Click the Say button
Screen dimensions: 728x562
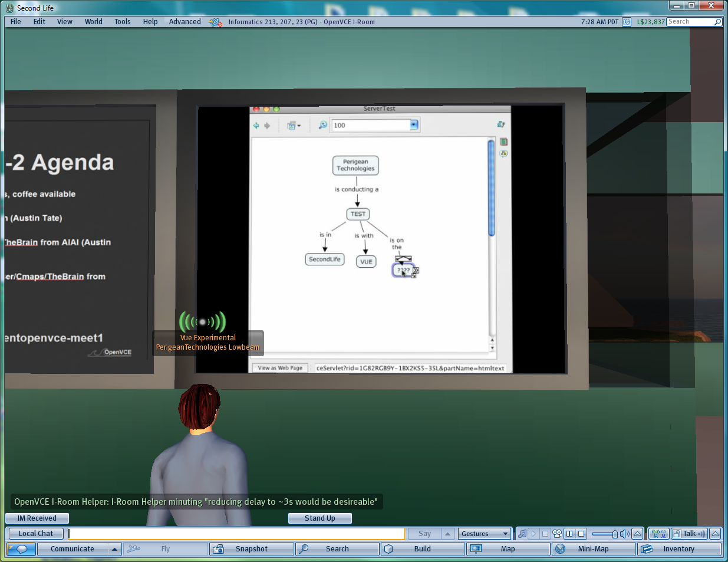pos(424,534)
